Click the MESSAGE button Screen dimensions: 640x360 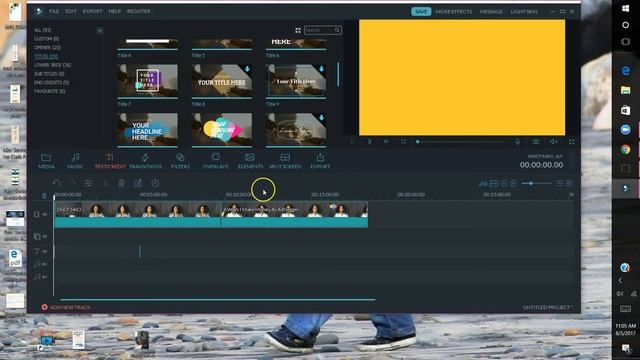pos(491,11)
